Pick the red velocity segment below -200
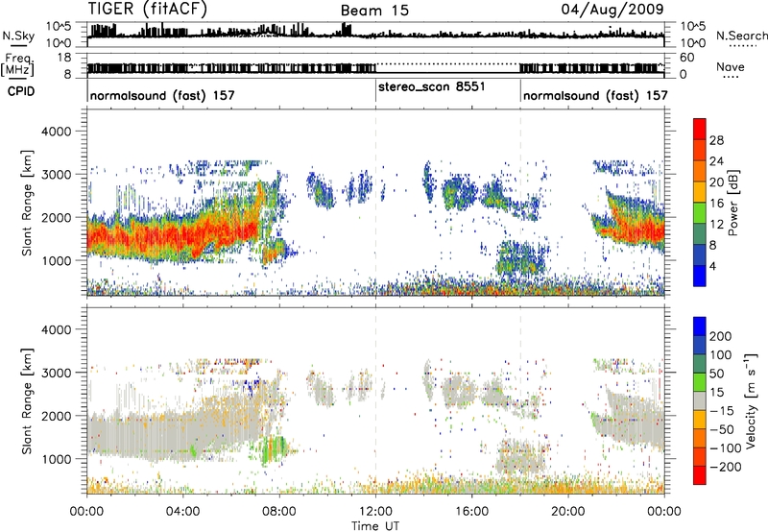Viewport: 768px width, 532px height. click(700, 475)
